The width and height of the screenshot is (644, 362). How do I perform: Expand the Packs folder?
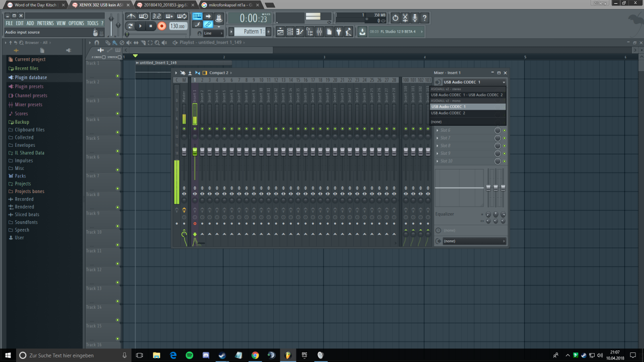20,176
